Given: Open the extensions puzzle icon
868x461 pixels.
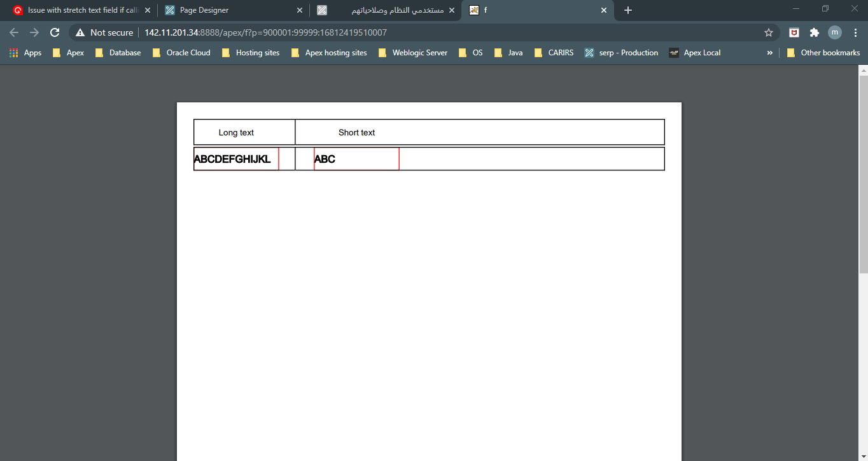Looking at the screenshot, I should click(815, 32).
